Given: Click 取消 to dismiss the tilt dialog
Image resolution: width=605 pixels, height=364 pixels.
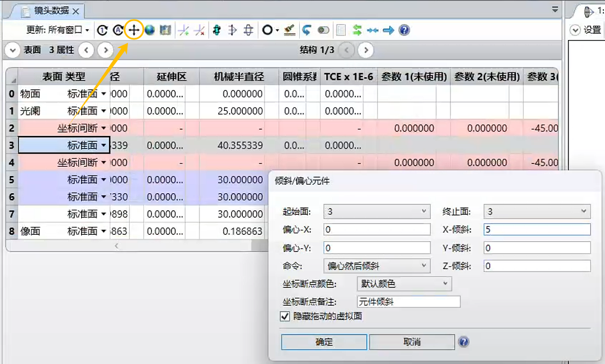Looking at the screenshot, I should pos(411,342).
